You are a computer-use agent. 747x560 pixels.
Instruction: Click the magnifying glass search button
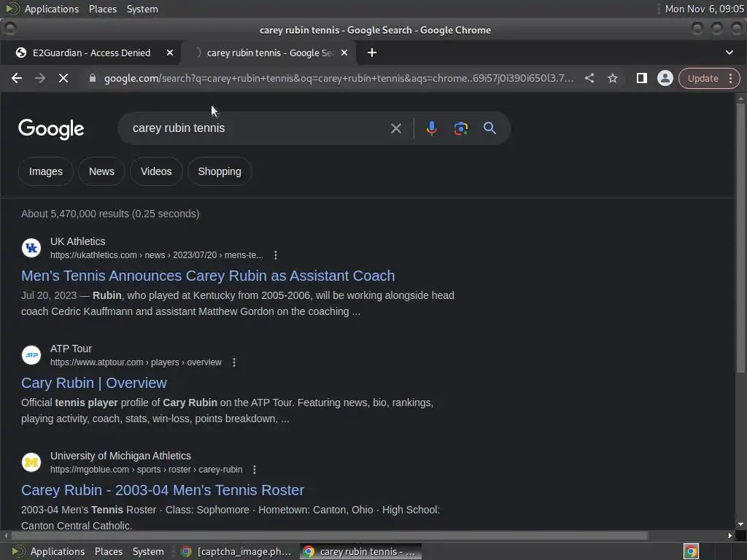tap(489, 128)
